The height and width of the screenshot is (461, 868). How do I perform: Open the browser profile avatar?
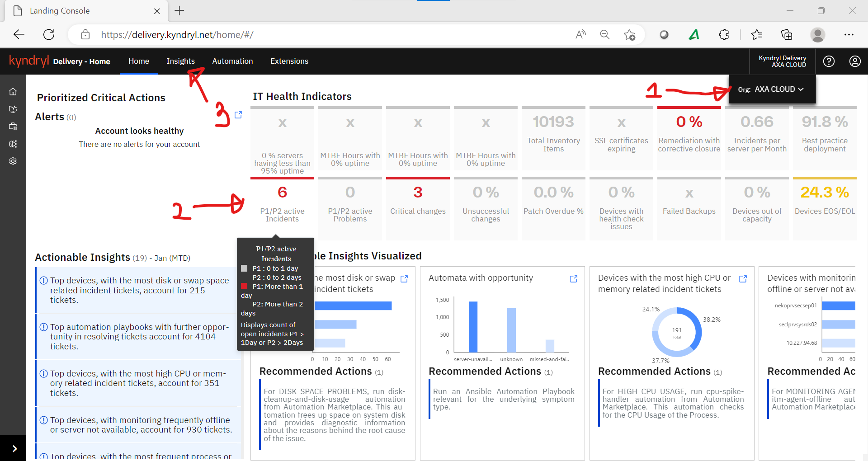[x=817, y=34]
